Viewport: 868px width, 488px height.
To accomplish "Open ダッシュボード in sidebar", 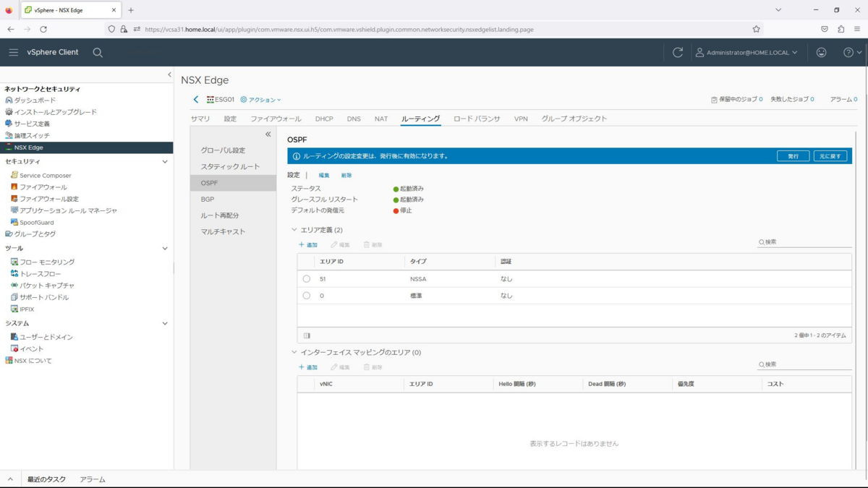I will [35, 100].
